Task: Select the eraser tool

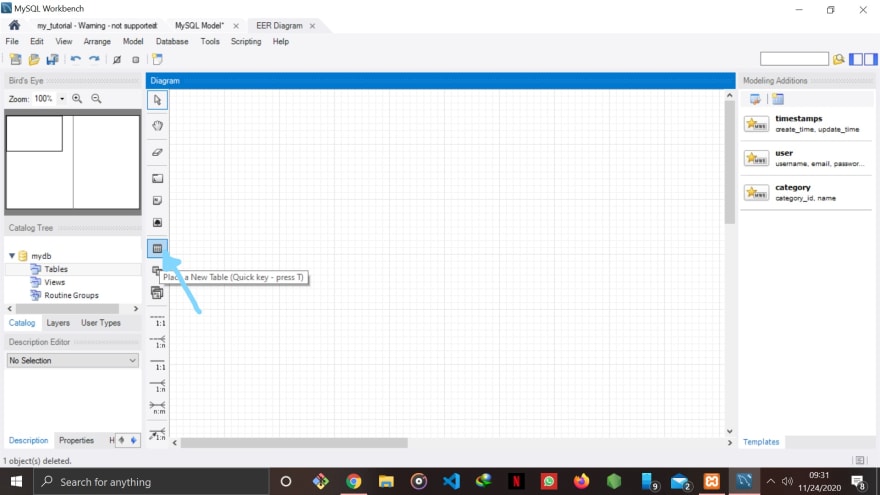Action: pyautogui.click(x=157, y=152)
